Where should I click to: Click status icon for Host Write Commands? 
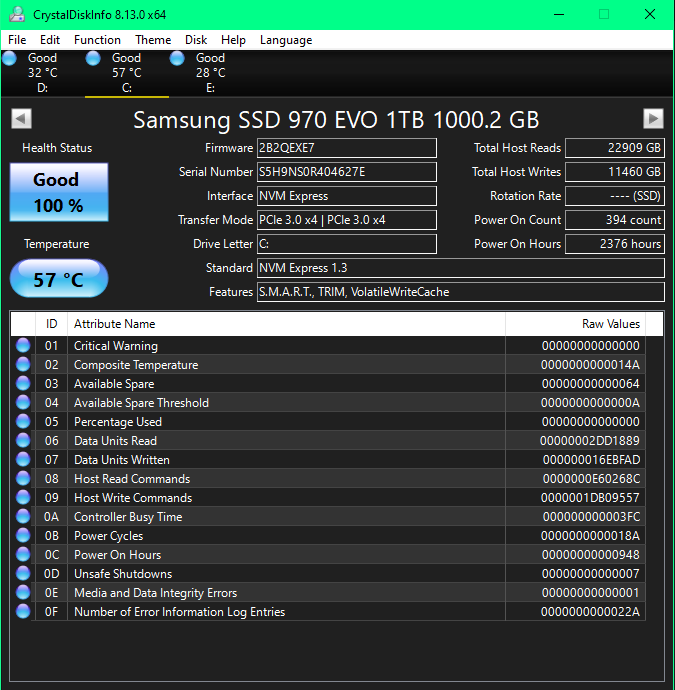coord(23,497)
